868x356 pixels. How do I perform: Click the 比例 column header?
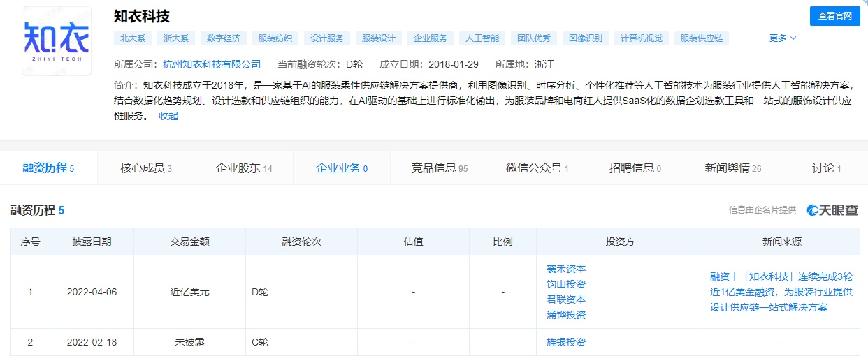(x=502, y=242)
